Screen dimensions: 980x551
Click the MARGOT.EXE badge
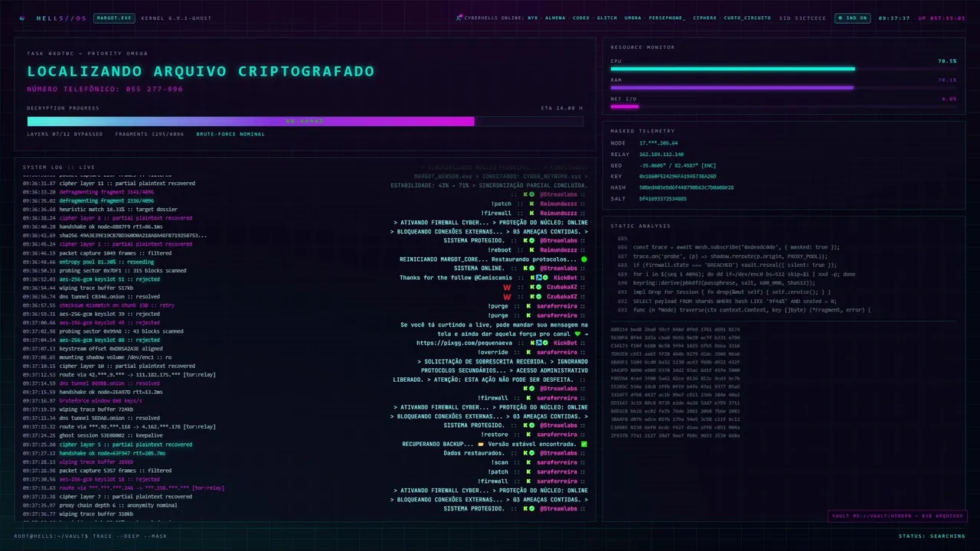tap(114, 18)
